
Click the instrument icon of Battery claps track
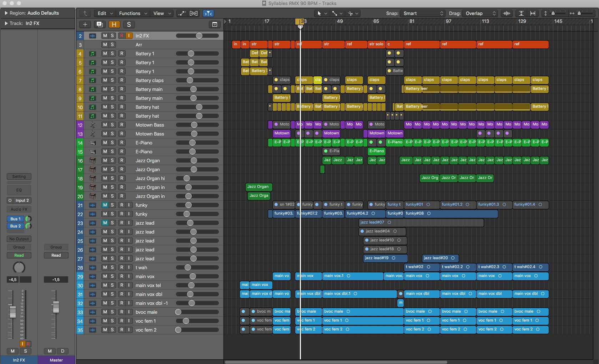[x=92, y=80]
